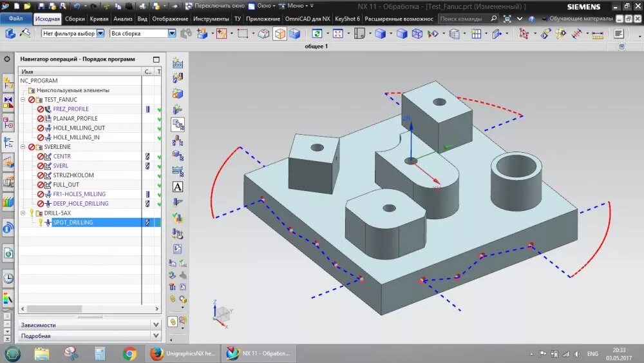The width and height of the screenshot is (644, 363).
Task: Switch to the Machine Tool View icon
Action: tap(178, 141)
